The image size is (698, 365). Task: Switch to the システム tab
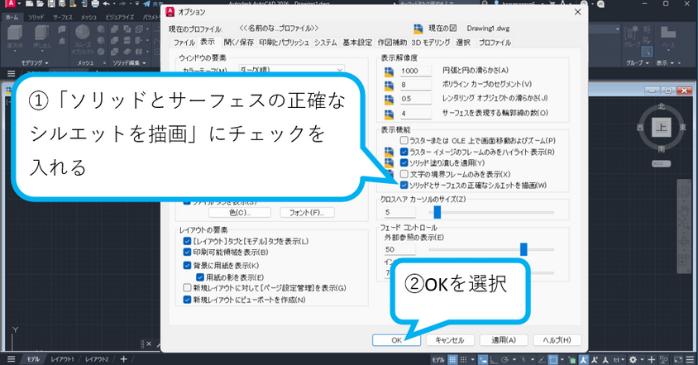[325, 42]
